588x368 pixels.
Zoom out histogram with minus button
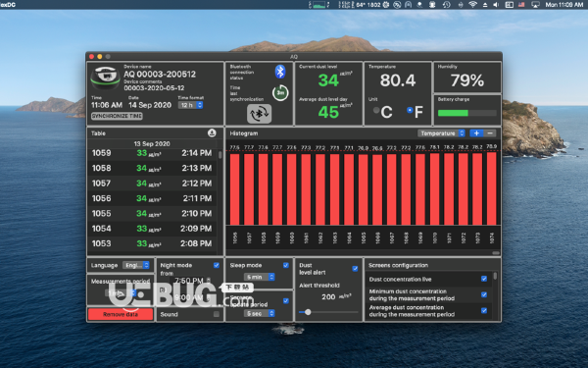coord(490,133)
